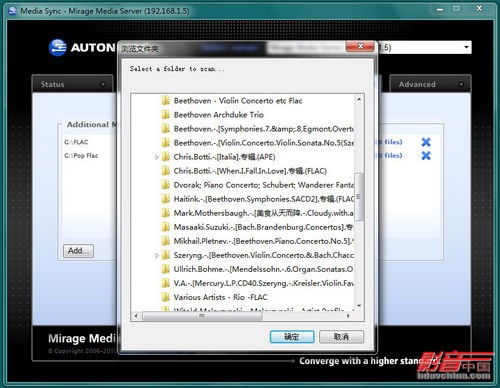The width and height of the screenshot is (500, 388).
Task: Select the 'Various Artists - Rio -FLAC' folder
Action: (x=220, y=297)
